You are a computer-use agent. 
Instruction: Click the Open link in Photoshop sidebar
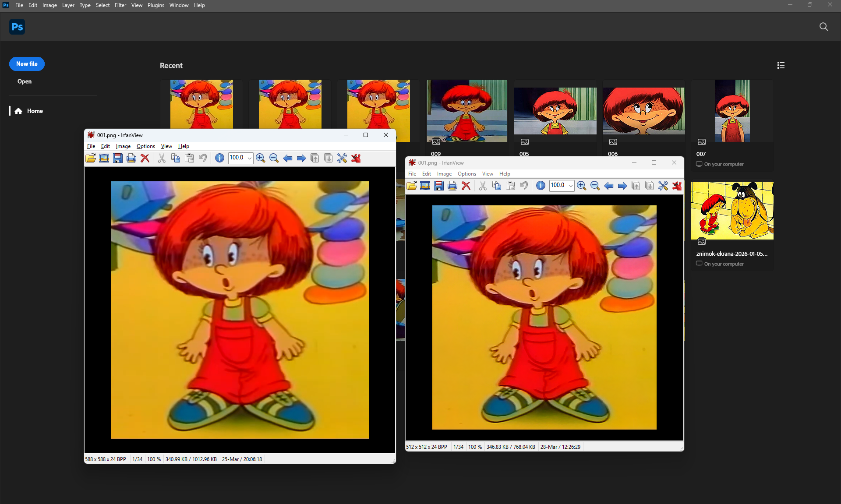25,81
